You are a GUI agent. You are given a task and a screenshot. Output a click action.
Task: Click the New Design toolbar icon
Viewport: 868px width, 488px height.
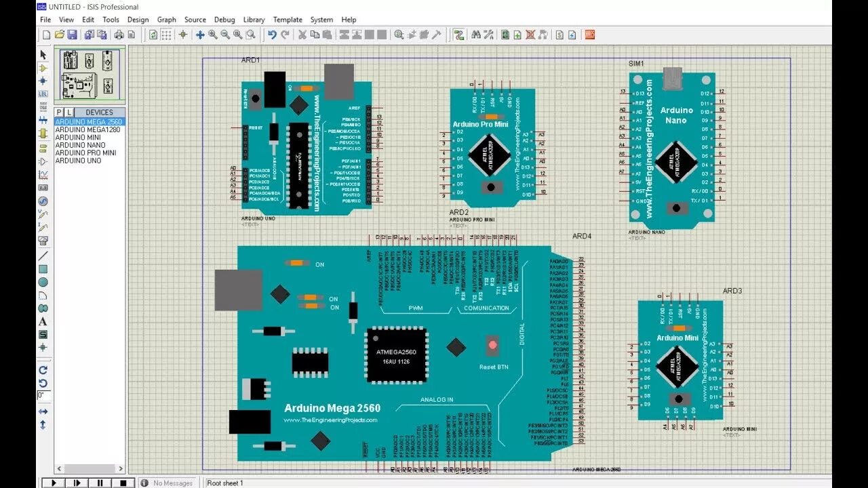(x=46, y=35)
